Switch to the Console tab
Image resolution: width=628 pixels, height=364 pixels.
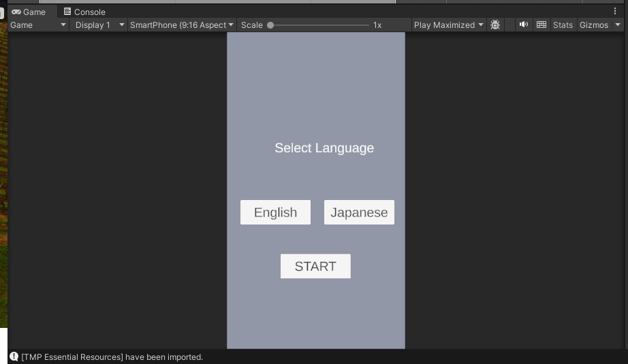[x=84, y=12]
